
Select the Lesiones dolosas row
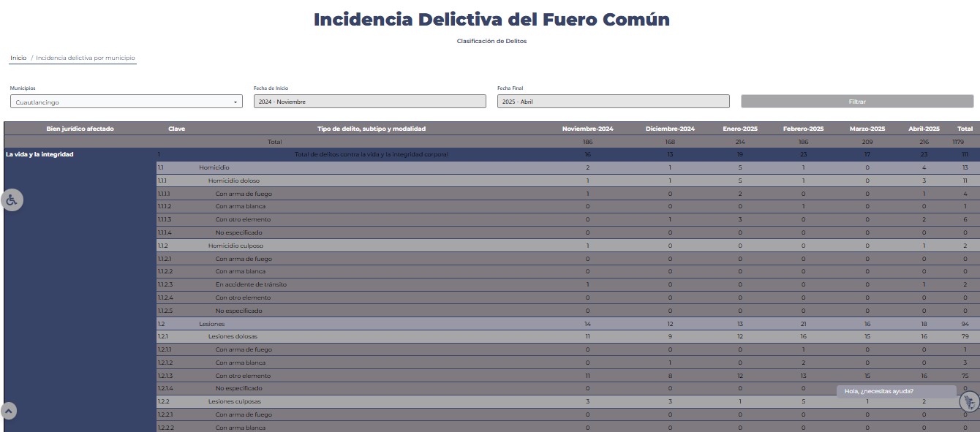click(x=233, y=336)
